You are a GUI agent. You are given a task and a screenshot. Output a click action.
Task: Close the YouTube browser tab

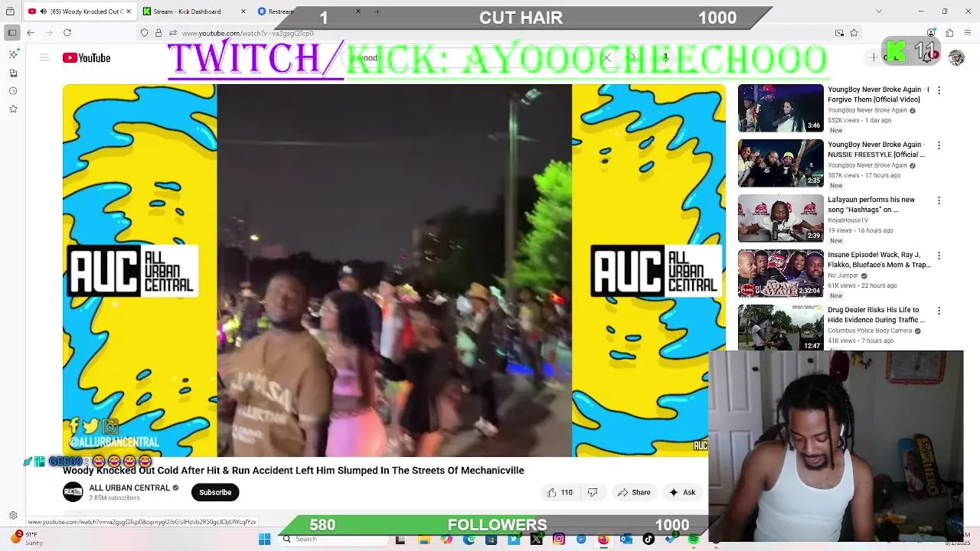pyautogui.click(x=128, y=11)
